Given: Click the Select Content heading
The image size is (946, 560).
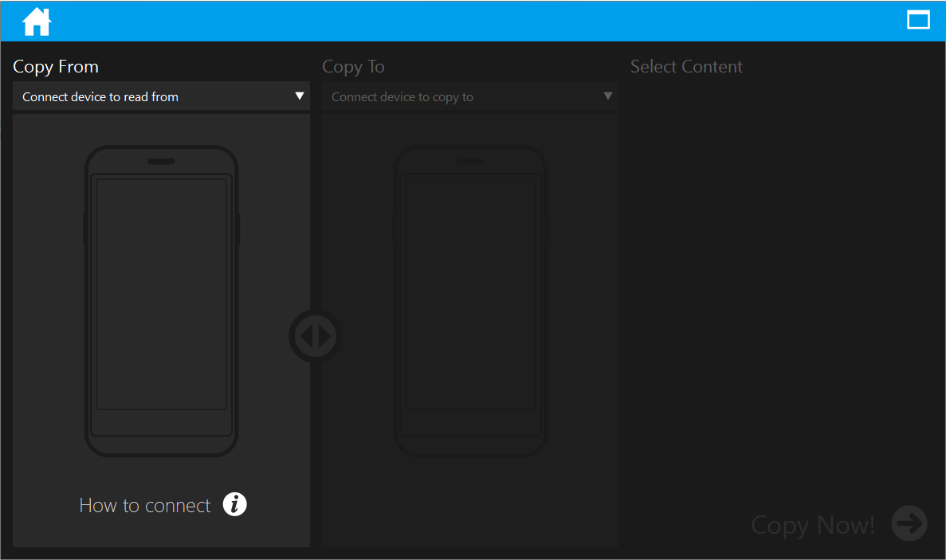Looking at the screenshot, I should tap(686, 66).
